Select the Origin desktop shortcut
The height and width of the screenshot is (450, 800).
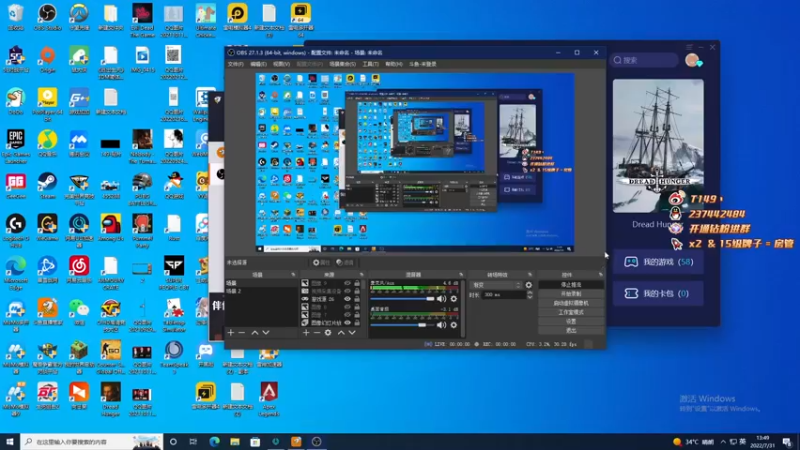(x=47, y=59)
